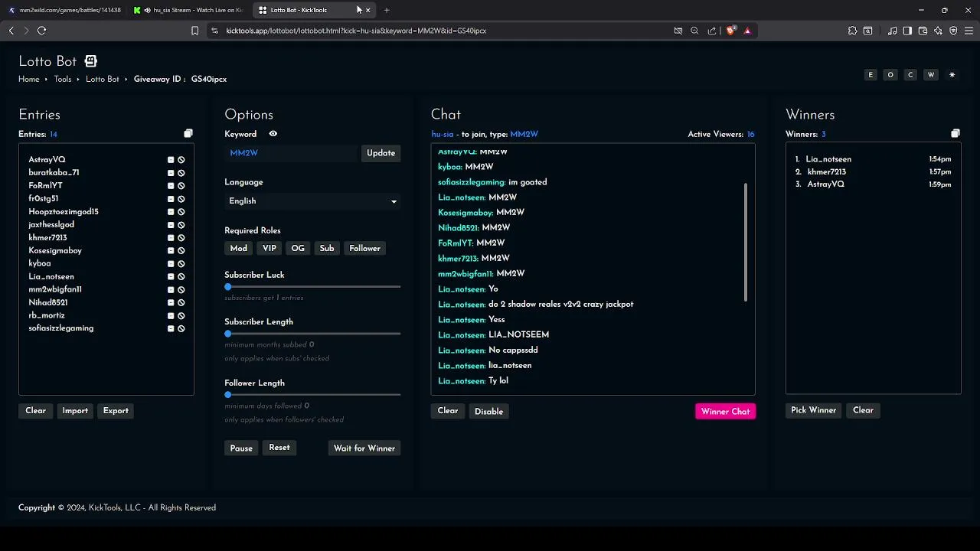Adjust the Follower Length slider

tap(312, 395)
